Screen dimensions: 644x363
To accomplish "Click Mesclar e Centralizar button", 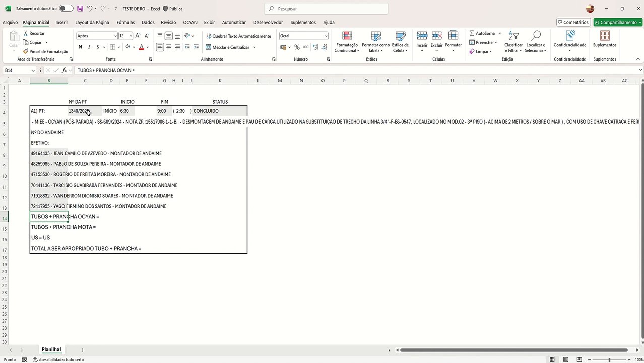I will tap(228, 47).
